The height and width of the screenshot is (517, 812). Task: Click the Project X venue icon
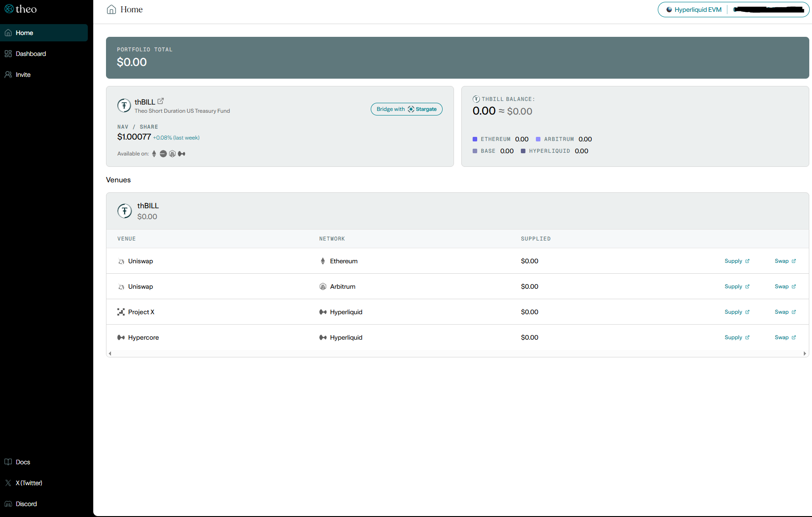click(x=121, y=312)
